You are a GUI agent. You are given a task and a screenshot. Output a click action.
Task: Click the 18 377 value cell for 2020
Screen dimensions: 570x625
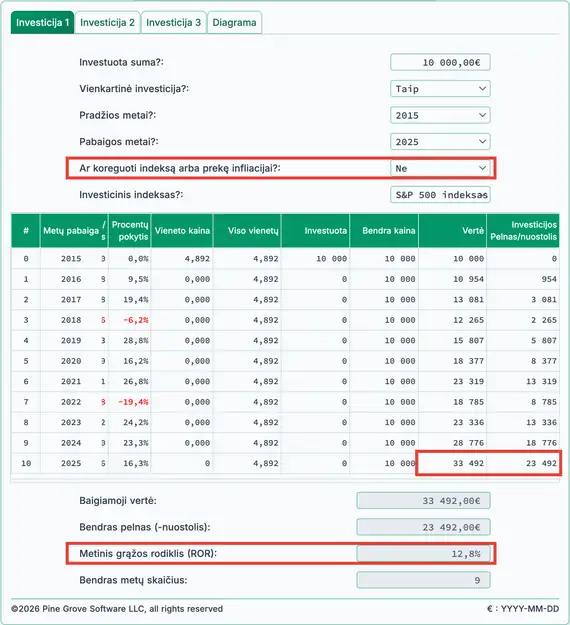pos(453,361)
